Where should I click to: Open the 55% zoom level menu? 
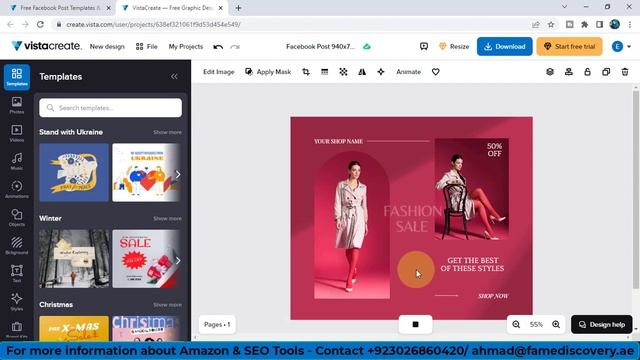coord(536,324)
